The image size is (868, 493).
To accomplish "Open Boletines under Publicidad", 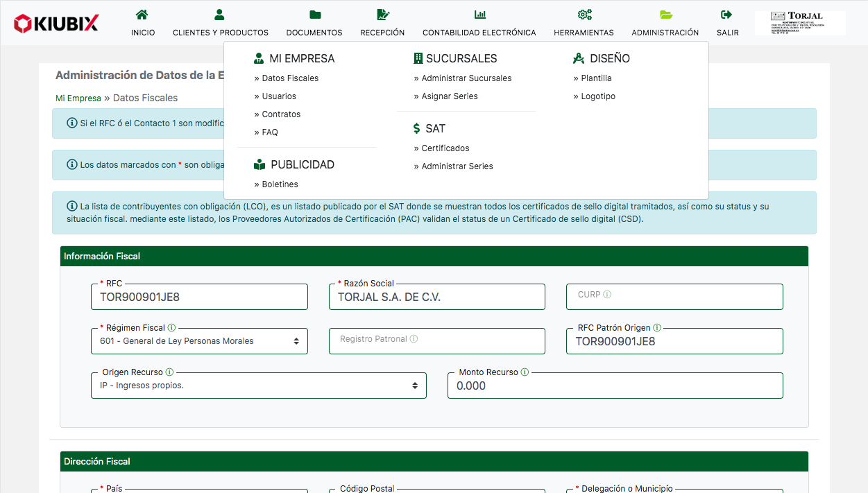I will (x=280, y=184).
